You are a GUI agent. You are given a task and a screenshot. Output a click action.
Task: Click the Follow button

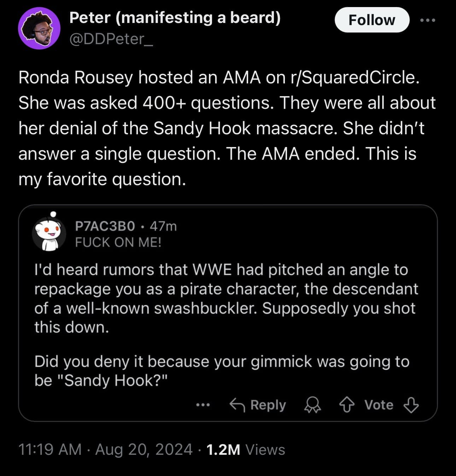click(372, 20)
